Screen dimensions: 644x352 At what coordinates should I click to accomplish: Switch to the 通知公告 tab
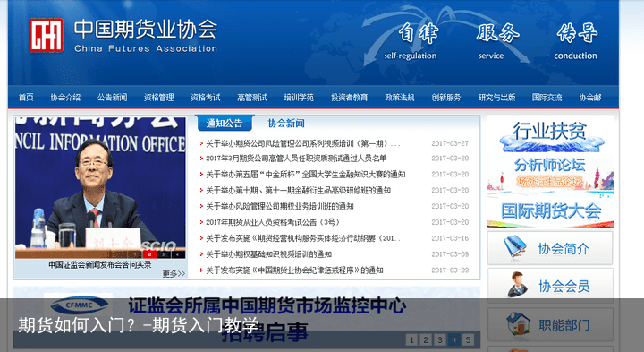(225, 123)
